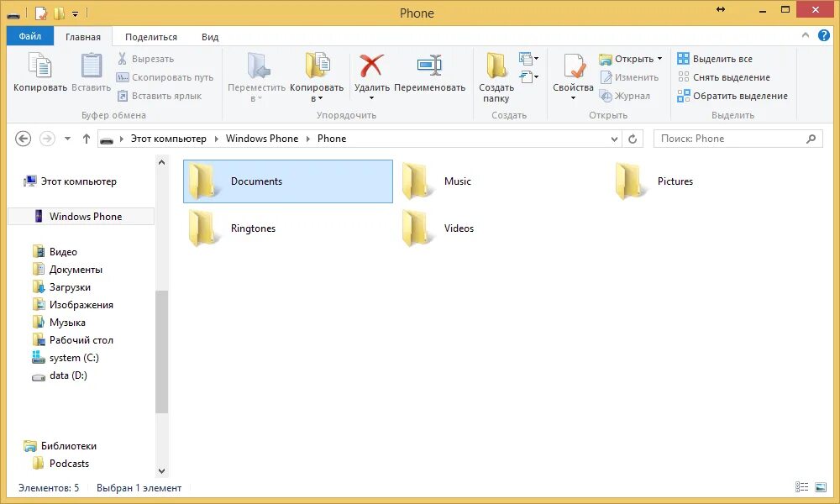
Task: Click History (Журнал) in ribbon
Action: pos(625,96)
